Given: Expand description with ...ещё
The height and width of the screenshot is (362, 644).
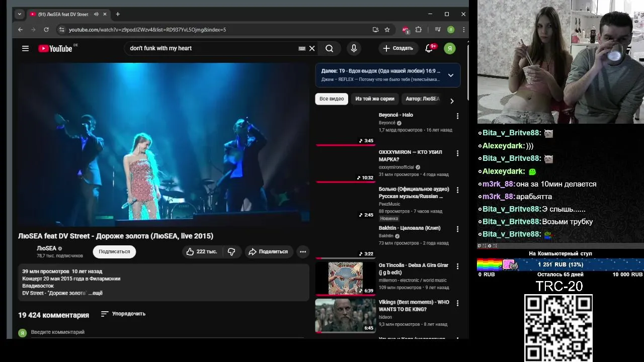Looking at the screenshot, I should click(x=96, y=293).
